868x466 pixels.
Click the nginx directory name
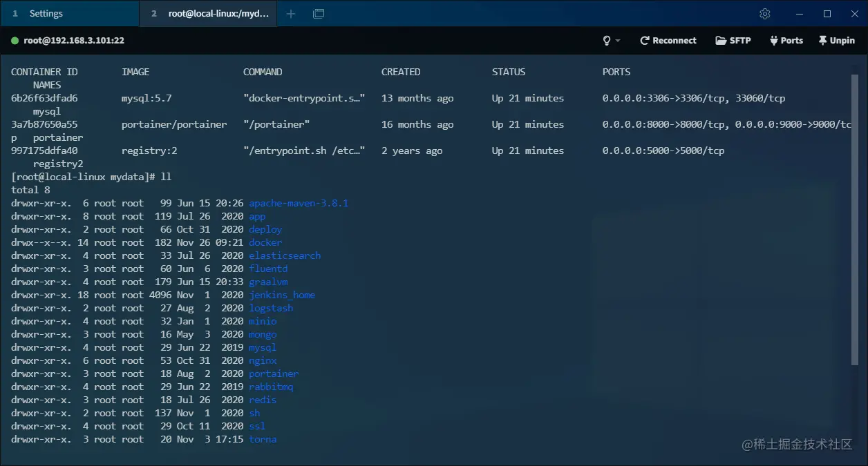263,360
